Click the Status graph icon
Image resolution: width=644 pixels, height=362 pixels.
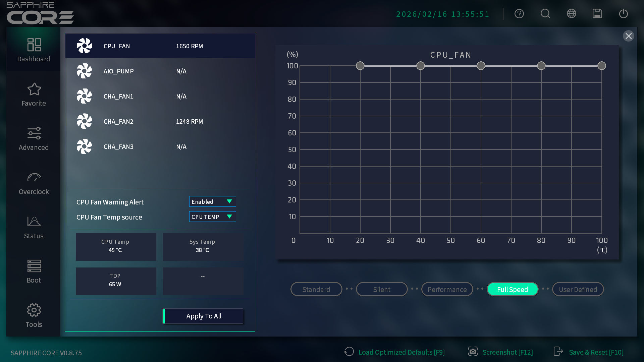pyautogui.click(x=34, y=222)
